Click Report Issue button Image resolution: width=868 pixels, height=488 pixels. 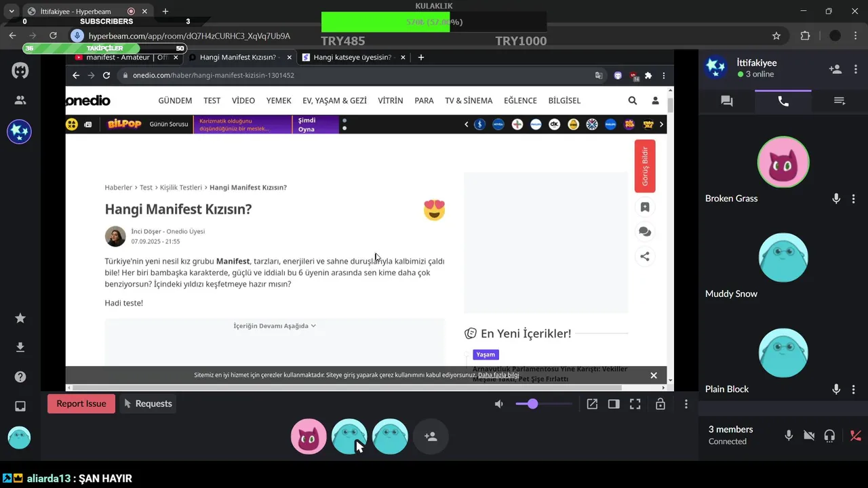click(x=81, y=404)
